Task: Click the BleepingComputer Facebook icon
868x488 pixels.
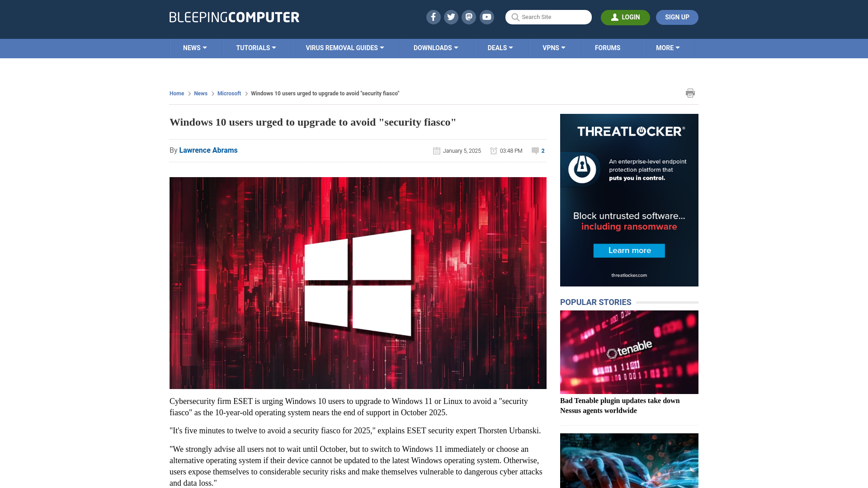Action: pyautogui.click(x=434, y=17)
